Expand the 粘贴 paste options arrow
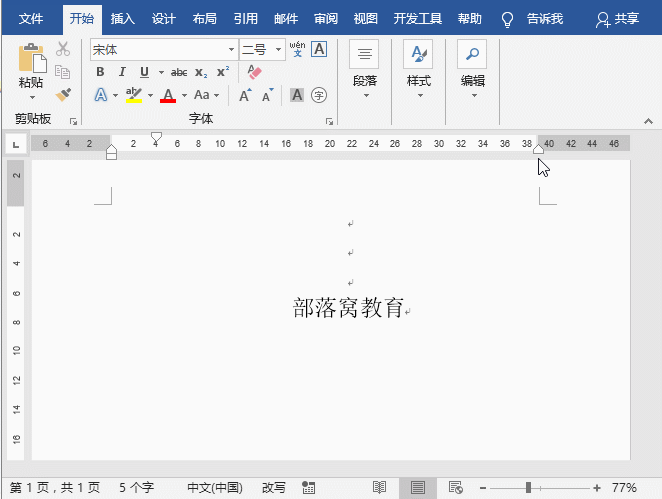Screen dimensions: 662x499 tap(31, 97)
